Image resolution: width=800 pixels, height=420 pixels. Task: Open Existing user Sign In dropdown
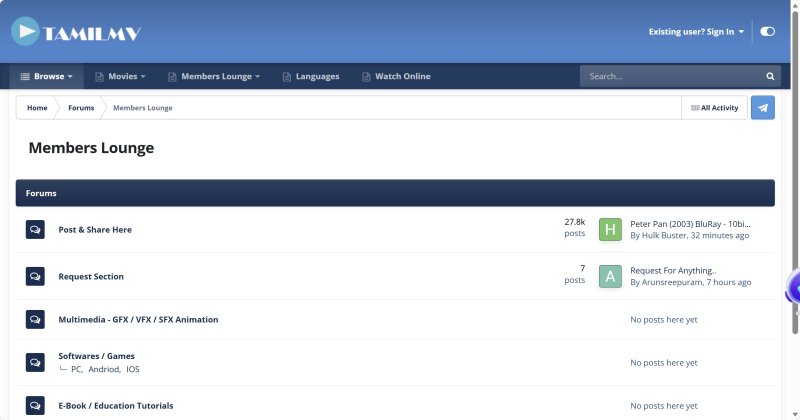click(x=696, y=32)
